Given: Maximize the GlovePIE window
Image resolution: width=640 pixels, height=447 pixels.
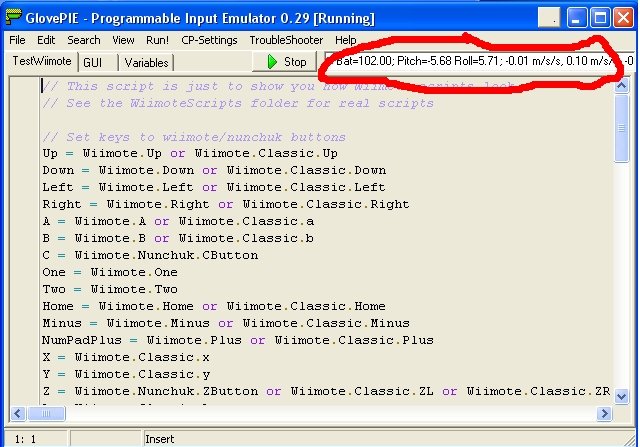Looking at the screenshot, I should click(x=600, y=18).
